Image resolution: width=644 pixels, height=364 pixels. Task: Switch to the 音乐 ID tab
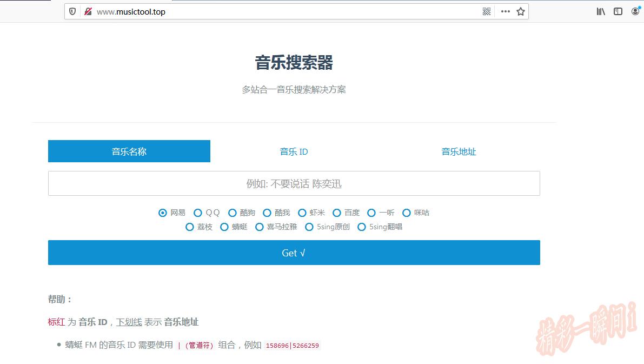(294, 151)
